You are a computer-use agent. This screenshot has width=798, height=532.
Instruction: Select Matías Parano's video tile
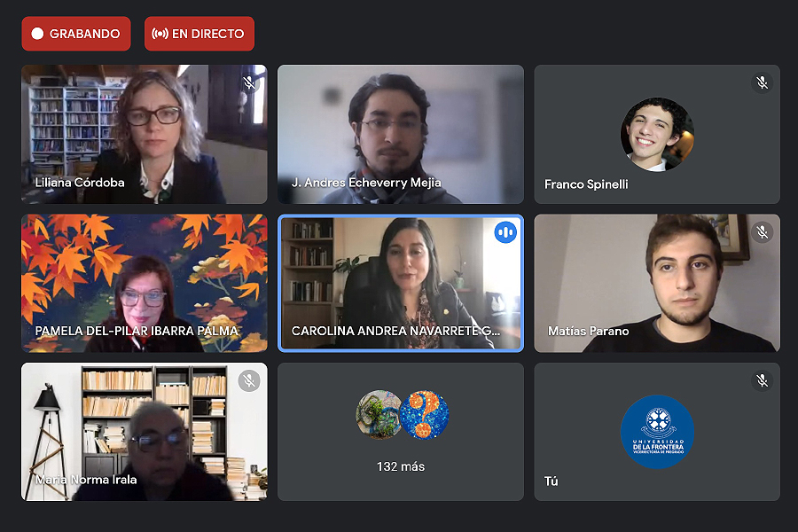657,283
